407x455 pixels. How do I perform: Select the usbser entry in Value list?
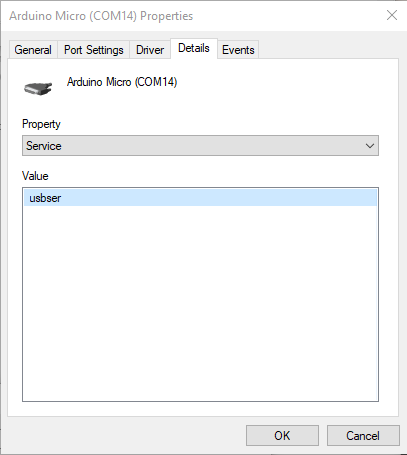coord(200,198)
